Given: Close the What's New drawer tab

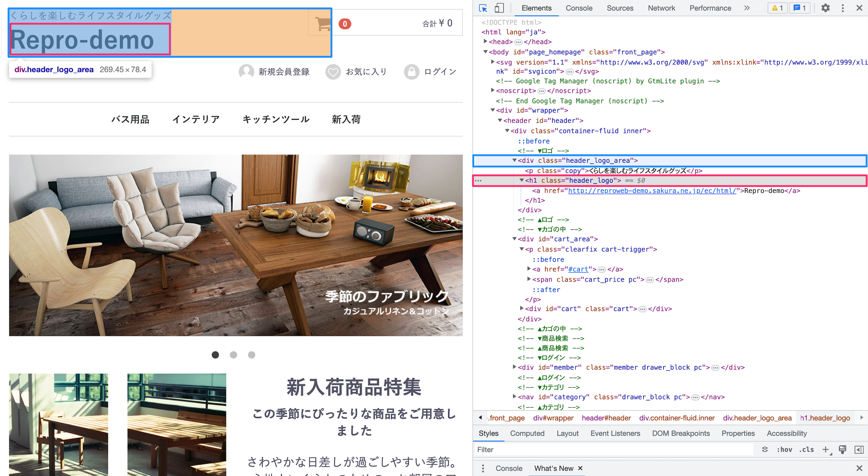Looking at the screenshot, I should (580, 468).
